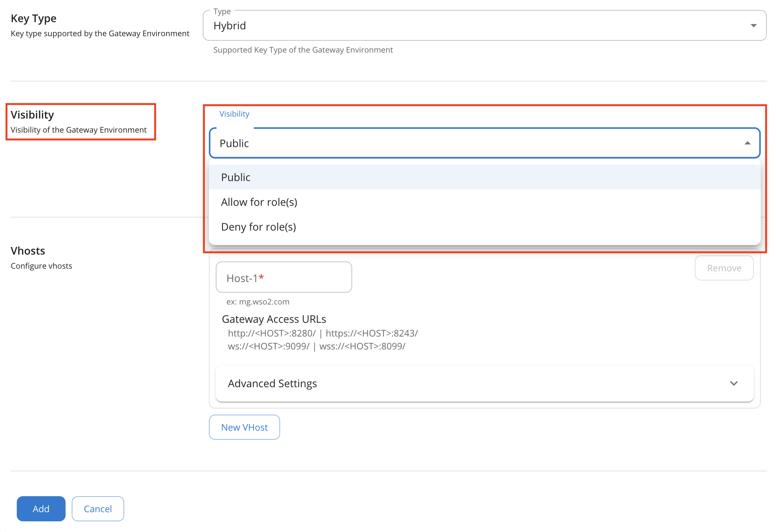Click the Advanced Settings chevron icon

click(x=734, y=383)
